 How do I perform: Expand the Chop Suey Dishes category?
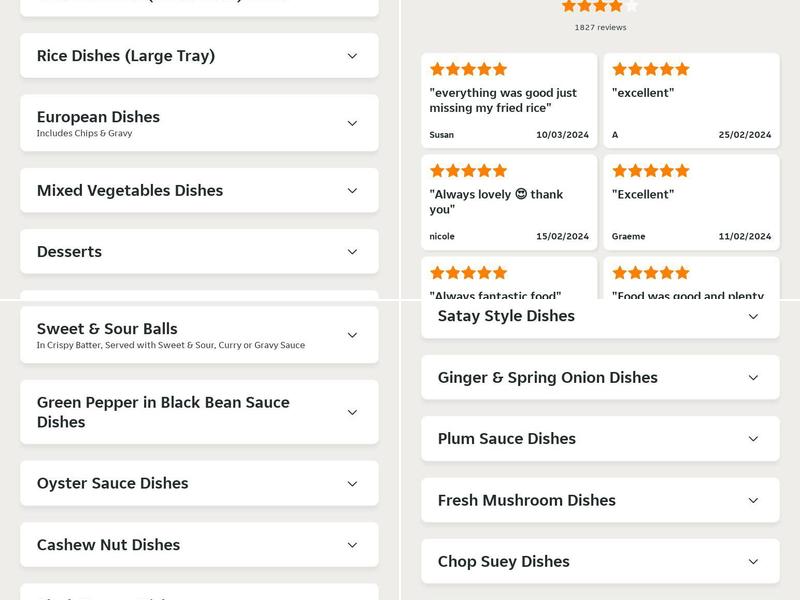600,561
